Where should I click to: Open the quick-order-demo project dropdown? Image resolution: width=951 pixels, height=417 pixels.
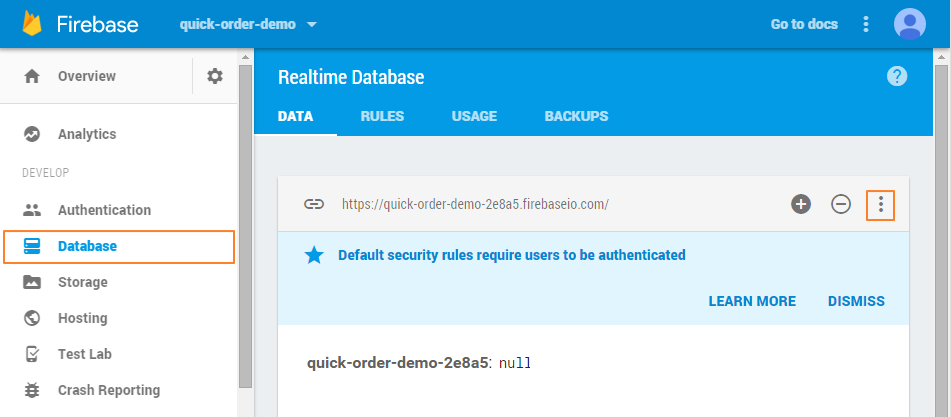point(248,24)
